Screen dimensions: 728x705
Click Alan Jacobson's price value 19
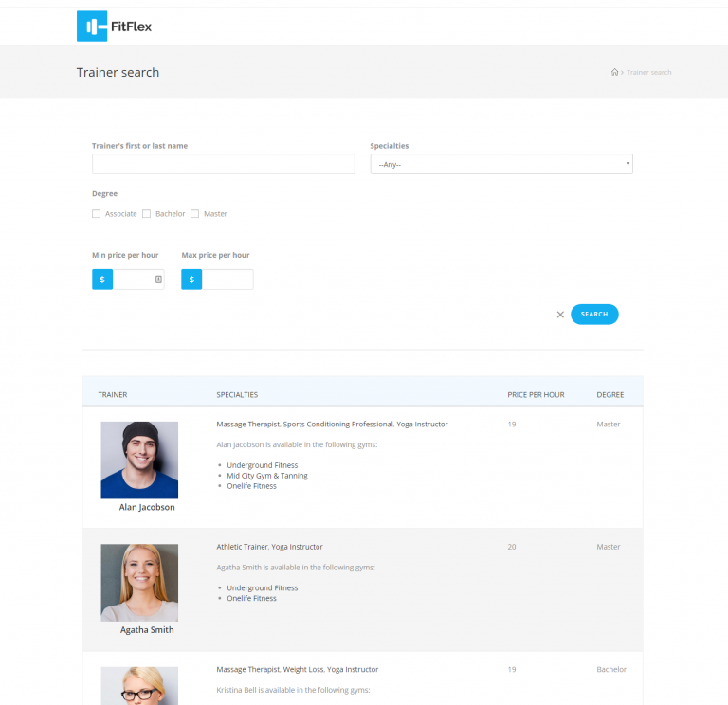(512, 425)
